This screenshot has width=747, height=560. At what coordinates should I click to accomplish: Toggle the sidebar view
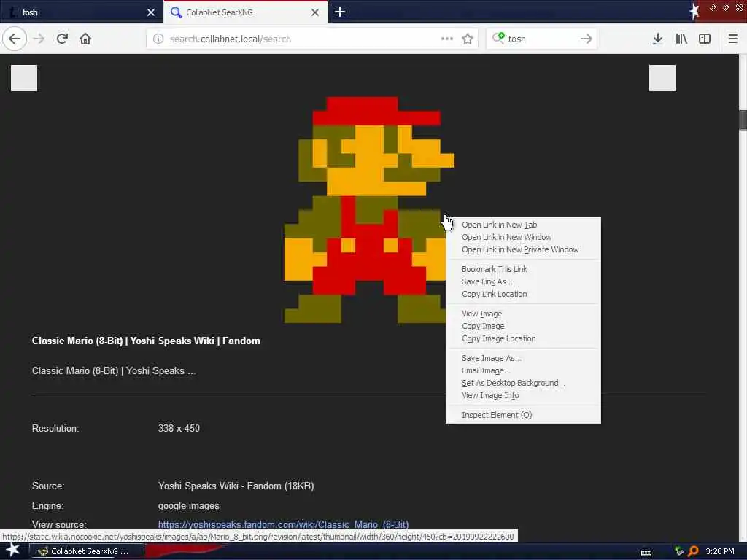pos(705,39)
